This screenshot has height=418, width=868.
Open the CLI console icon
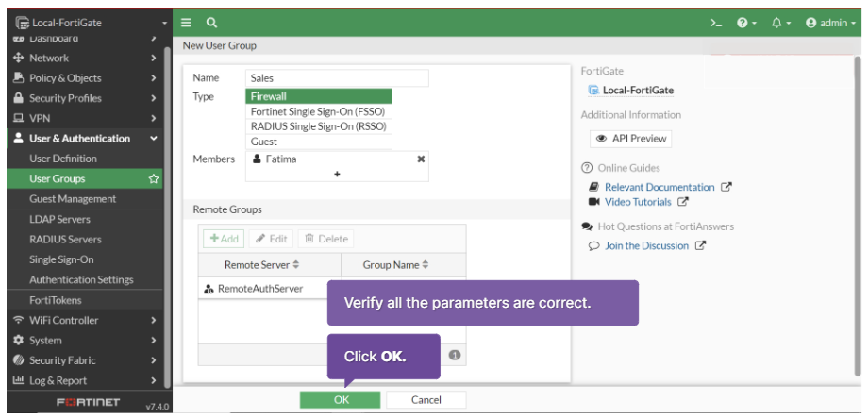click(716, 23)
